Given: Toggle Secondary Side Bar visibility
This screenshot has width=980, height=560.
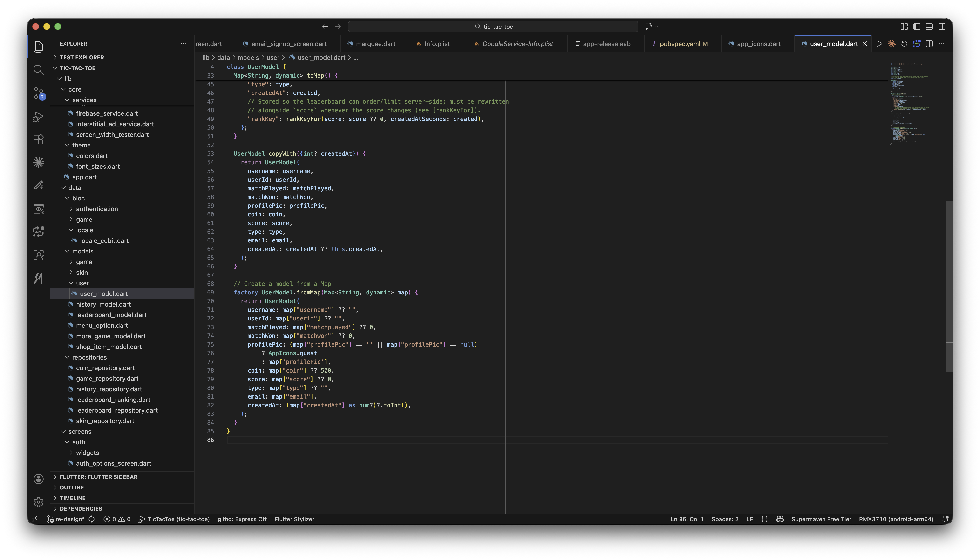Looking at the screenshot, I should pyautogui.click(x=942, y=27).
